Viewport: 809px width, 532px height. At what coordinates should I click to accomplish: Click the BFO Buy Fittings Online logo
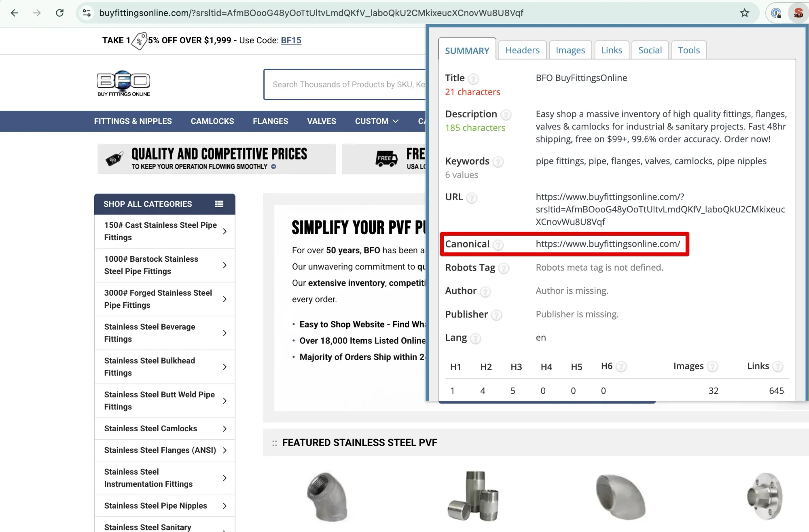tap(124, 84)
